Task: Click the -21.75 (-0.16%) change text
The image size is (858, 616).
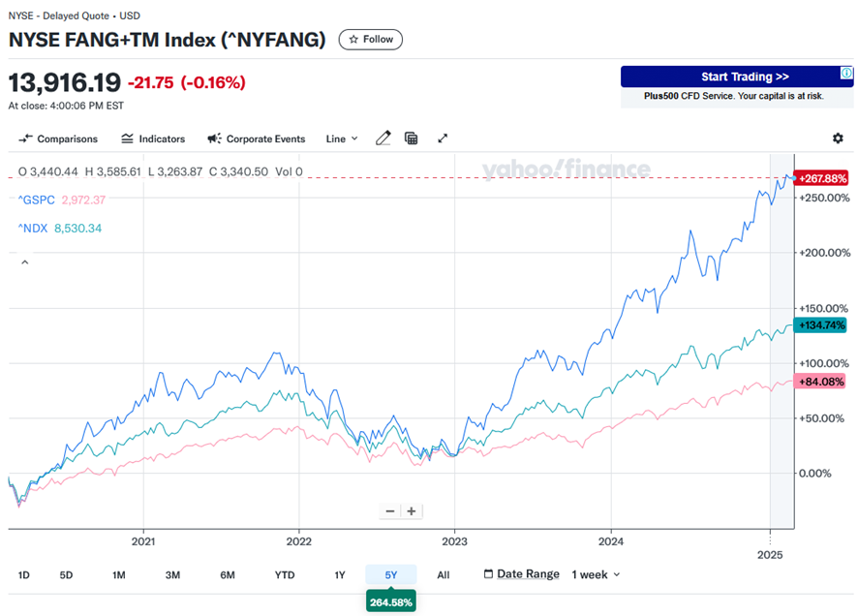Action: [x=187, y=82]
